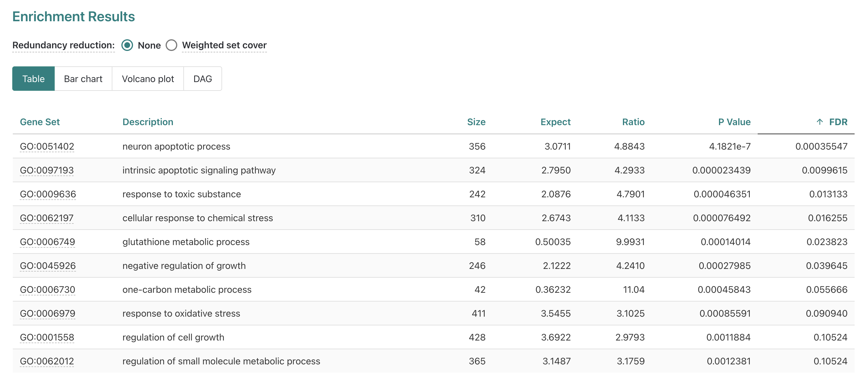
Task: Open the Bar chart tab
Action: [83, 79]
